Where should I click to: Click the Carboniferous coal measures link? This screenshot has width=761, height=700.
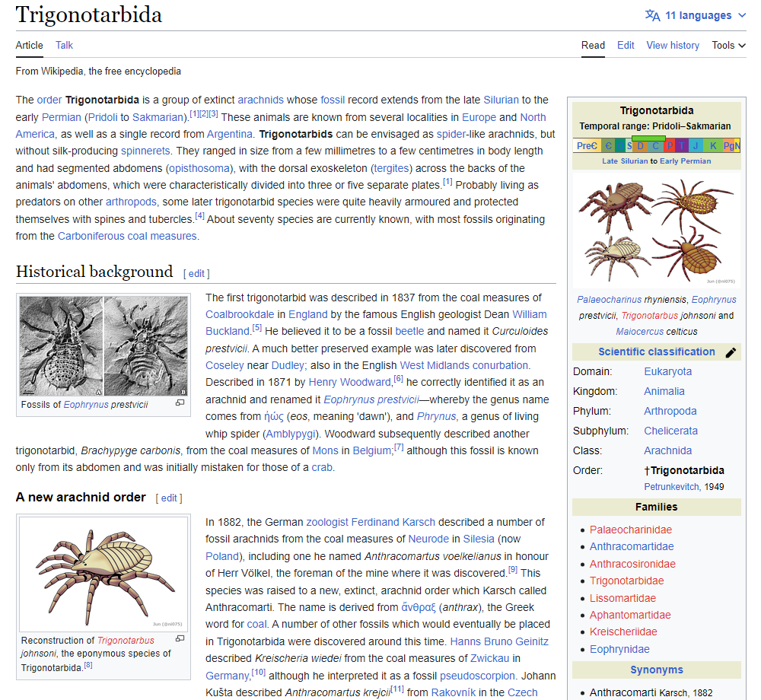pos(127,236)
